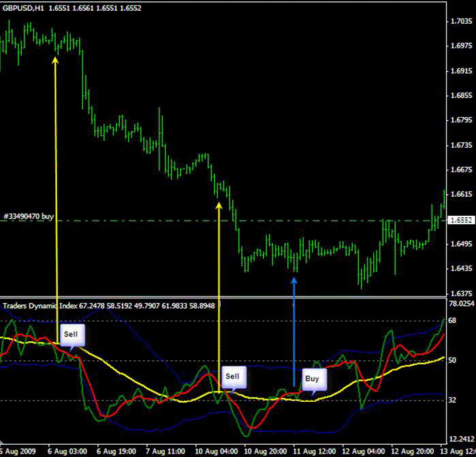Click the second Sell annotation bubble

click(234, 377)
